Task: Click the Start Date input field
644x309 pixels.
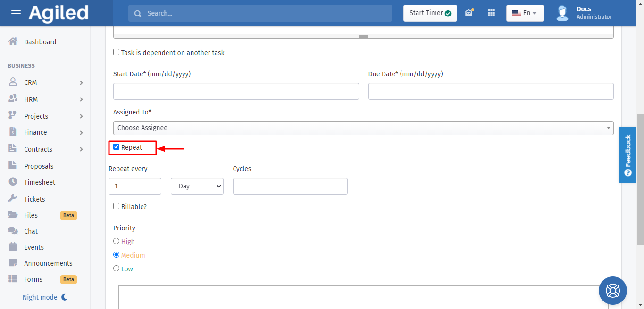Action: tap(236, 91)
